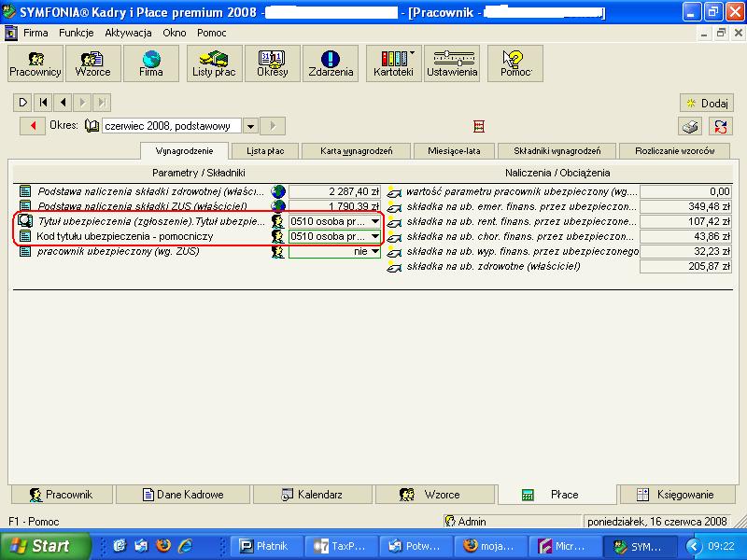The image size is (747, 560).
Task: Click the Okres field 'czerwiec 2008, podstawowy'
Action: coord(172,126)
